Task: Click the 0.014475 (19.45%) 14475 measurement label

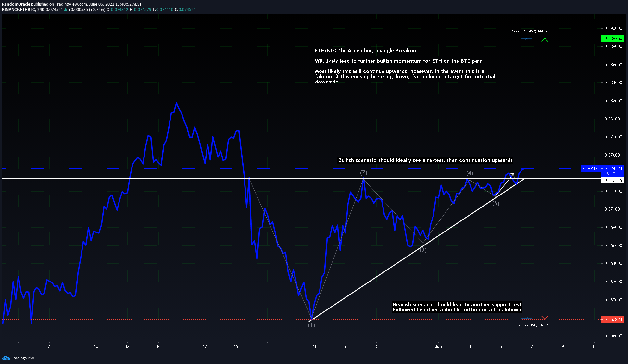Action: click(x=526, y=31)
